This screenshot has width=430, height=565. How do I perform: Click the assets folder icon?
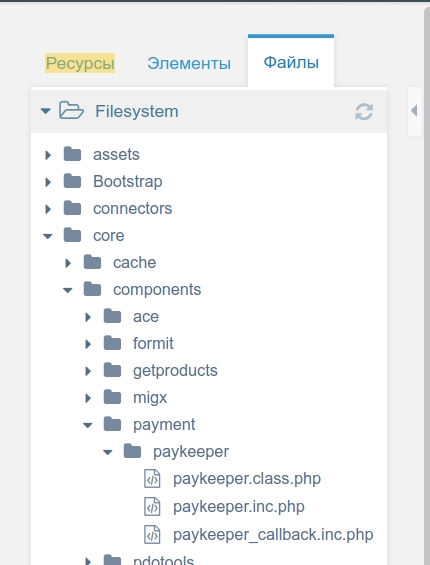(72, 154)
